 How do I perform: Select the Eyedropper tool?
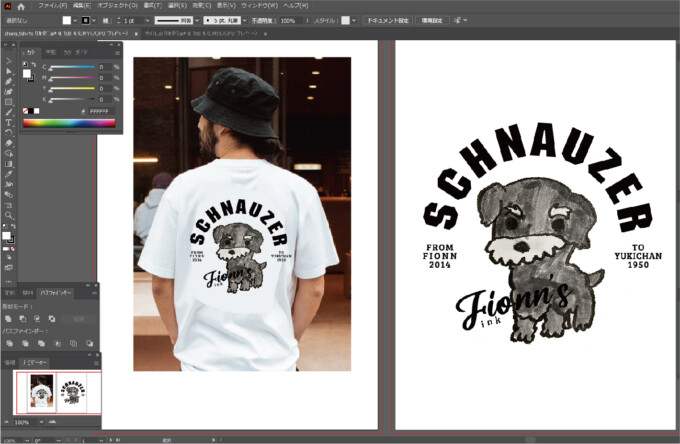(8, 174)
